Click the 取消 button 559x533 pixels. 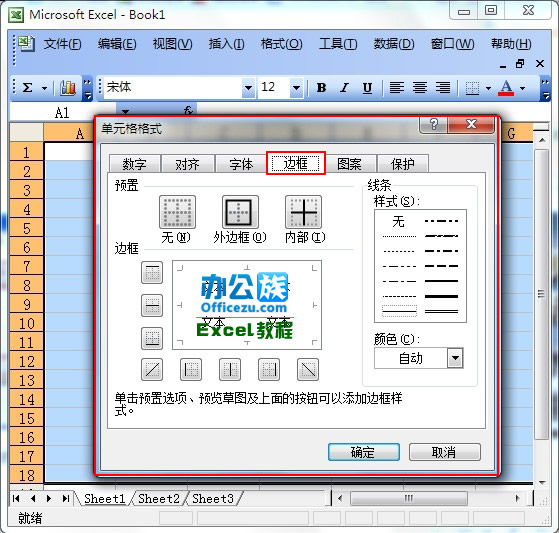tap(445, 452)
